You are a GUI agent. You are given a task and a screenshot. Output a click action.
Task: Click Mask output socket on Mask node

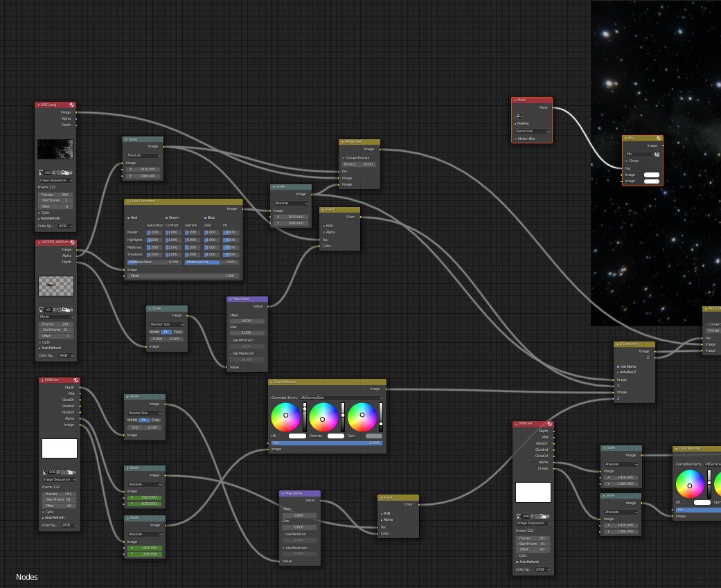(x=553, y=107)
